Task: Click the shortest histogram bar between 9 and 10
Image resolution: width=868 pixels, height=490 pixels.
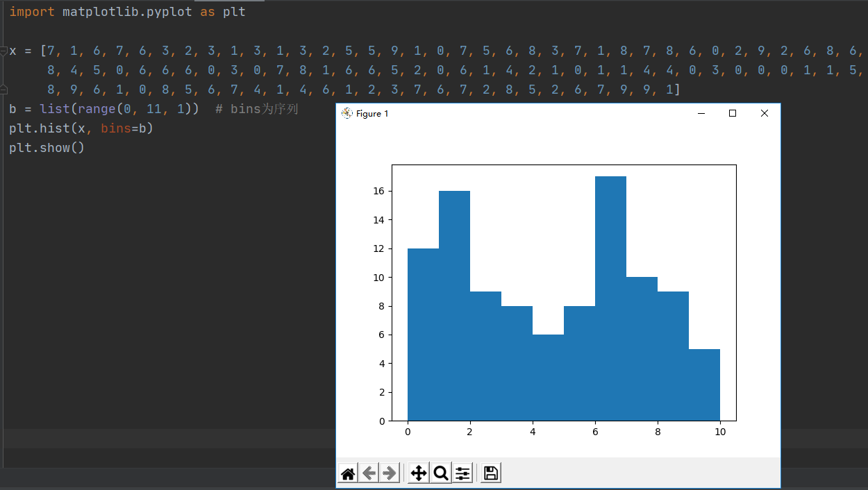Action: [704, 385]
